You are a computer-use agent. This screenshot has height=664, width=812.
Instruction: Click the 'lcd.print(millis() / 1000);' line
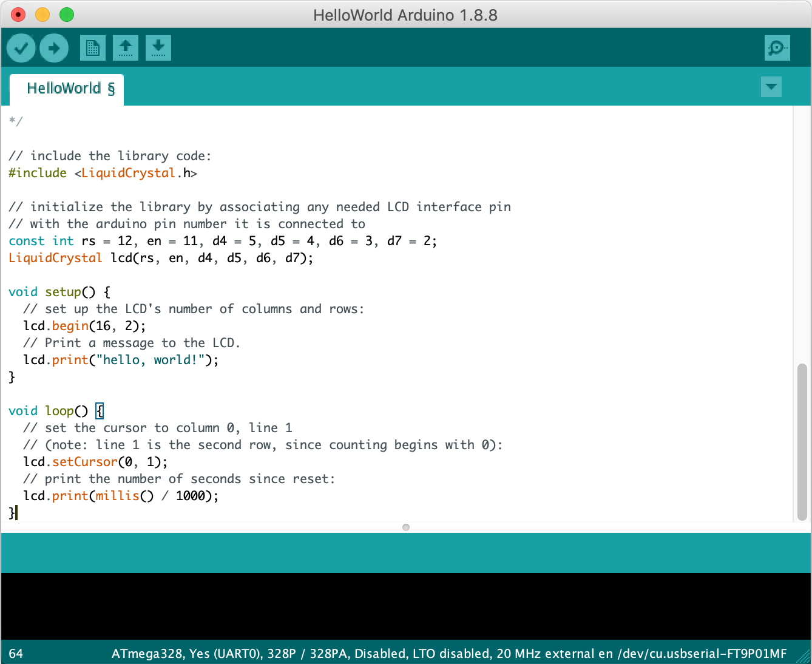coord(121,496)
